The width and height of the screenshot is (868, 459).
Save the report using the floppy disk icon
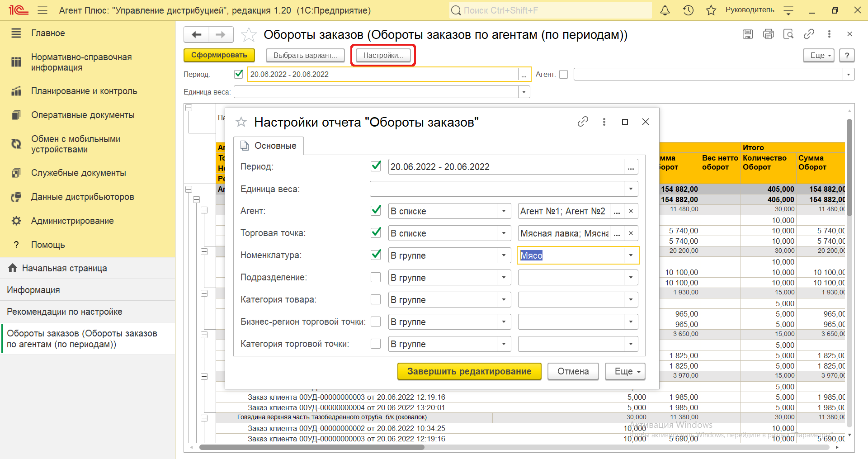click(x=748, y=34)
